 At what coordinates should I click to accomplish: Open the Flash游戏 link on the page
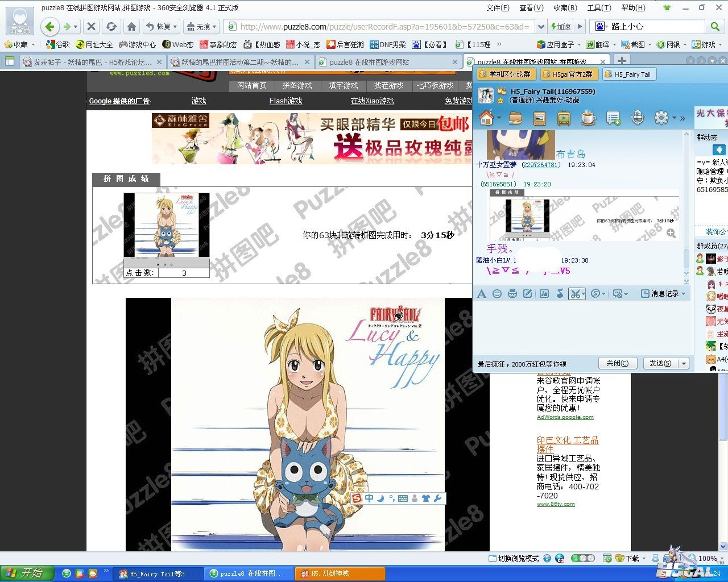point(286,101)
